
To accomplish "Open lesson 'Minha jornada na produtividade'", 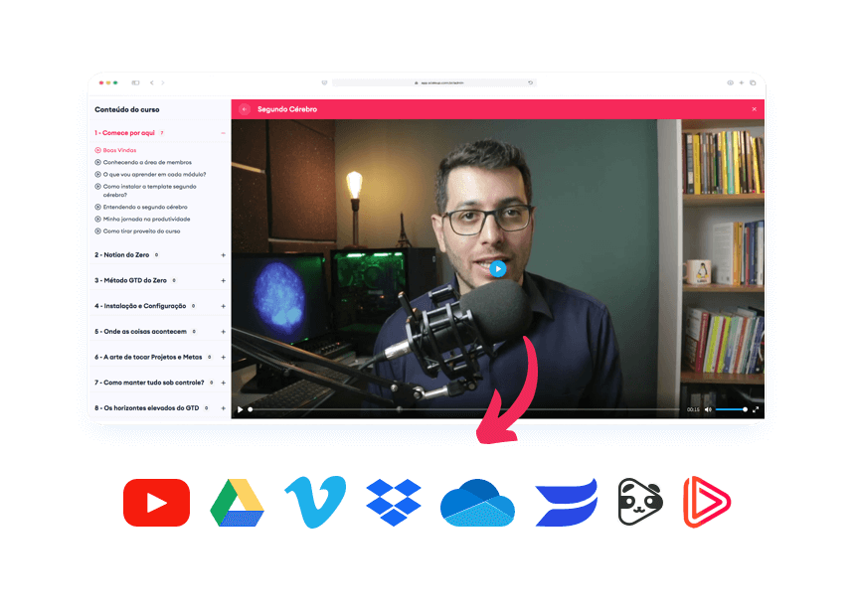I will tap(147, 220).
